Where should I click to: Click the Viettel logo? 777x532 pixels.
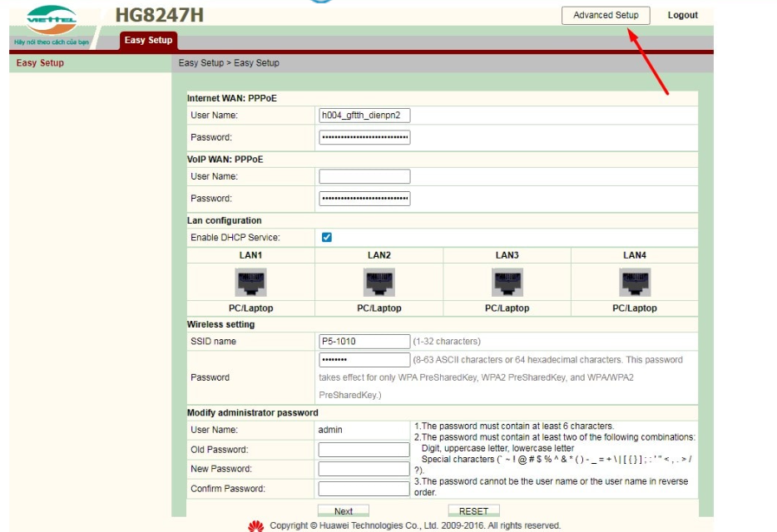(52, 20)
